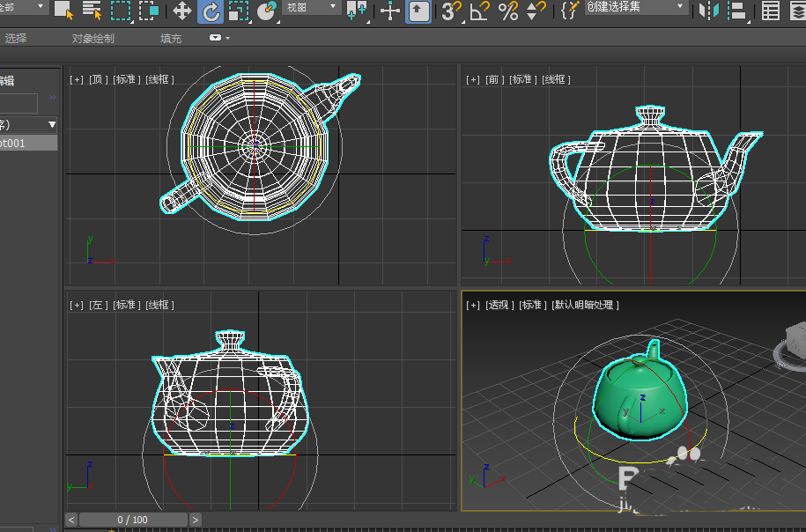Click the [线框] label in the top viewport
The image size is (806, 532).
click(160, 79)
